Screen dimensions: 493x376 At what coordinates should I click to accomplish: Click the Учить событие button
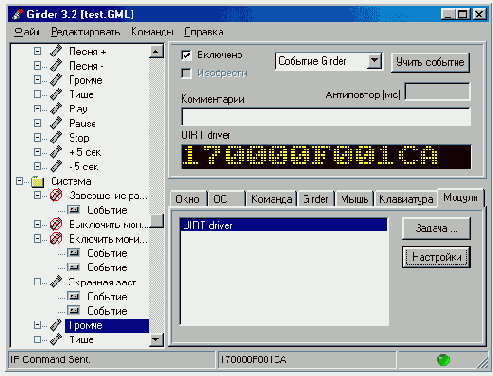(430, 62)
